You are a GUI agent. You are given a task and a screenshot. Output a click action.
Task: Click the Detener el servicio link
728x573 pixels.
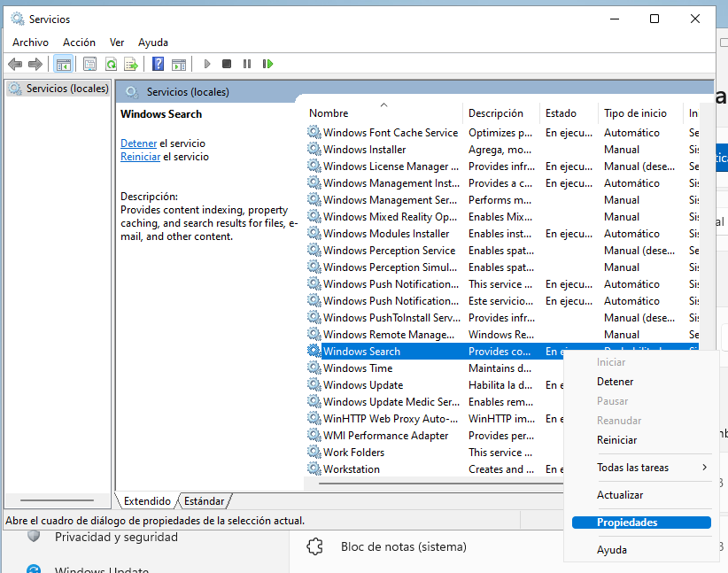coord(138,143)
